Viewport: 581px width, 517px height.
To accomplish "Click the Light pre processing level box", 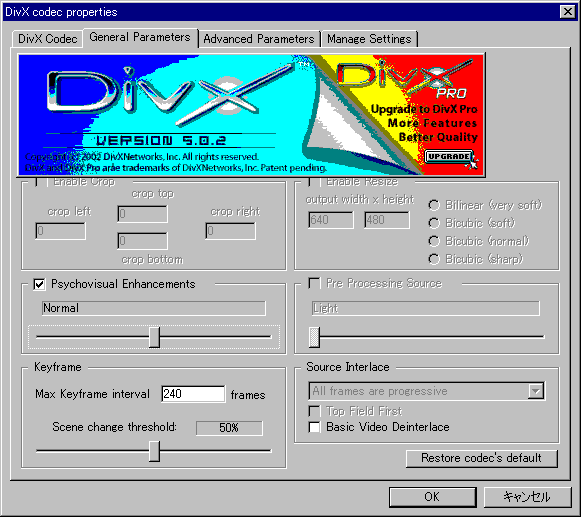I will (425, 308).
